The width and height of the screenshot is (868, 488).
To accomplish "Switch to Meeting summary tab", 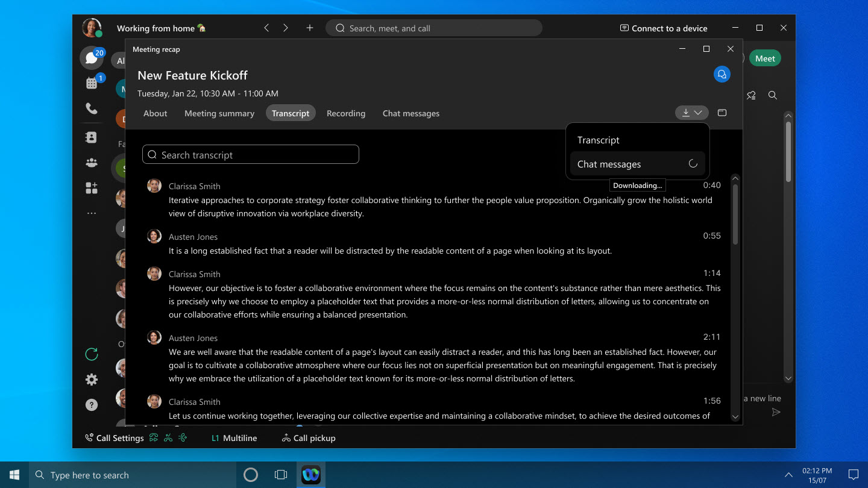I will click(219, 113).
